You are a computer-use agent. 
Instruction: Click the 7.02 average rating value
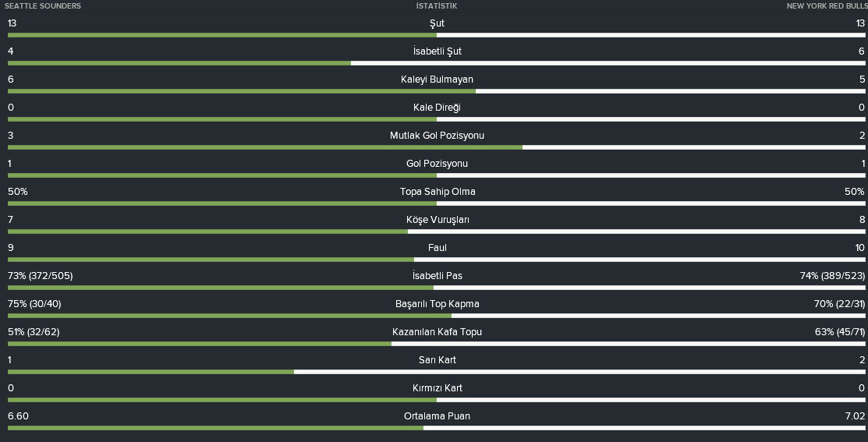[855, 416]
